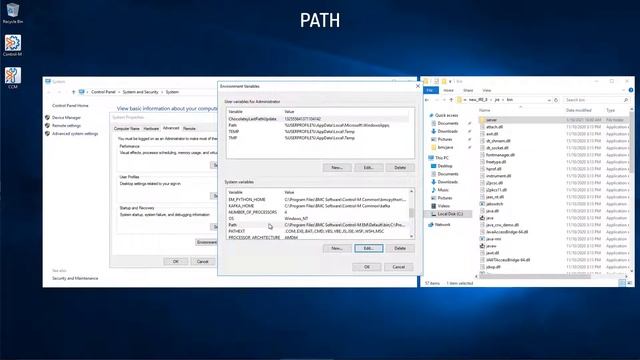
Task: Click Control Panel Home link
Action: (70, 106)
